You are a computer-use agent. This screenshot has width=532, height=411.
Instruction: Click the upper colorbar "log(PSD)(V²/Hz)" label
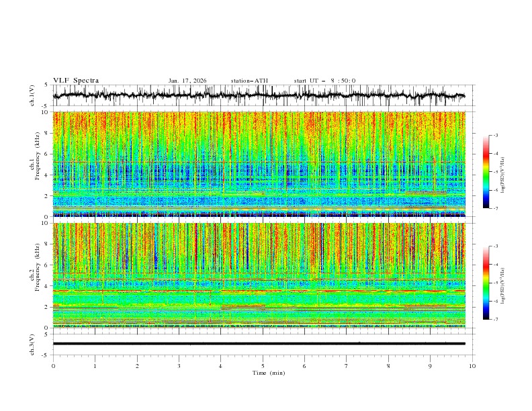[503, 175]
